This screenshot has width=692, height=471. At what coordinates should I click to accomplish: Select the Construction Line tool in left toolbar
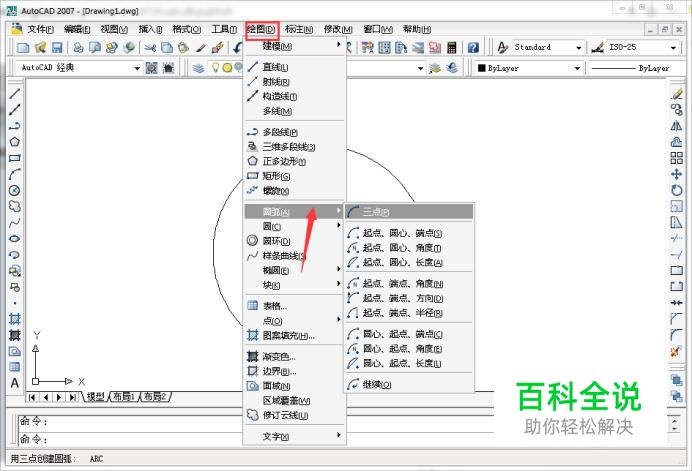pyautogui.click(x=15, y=109)
